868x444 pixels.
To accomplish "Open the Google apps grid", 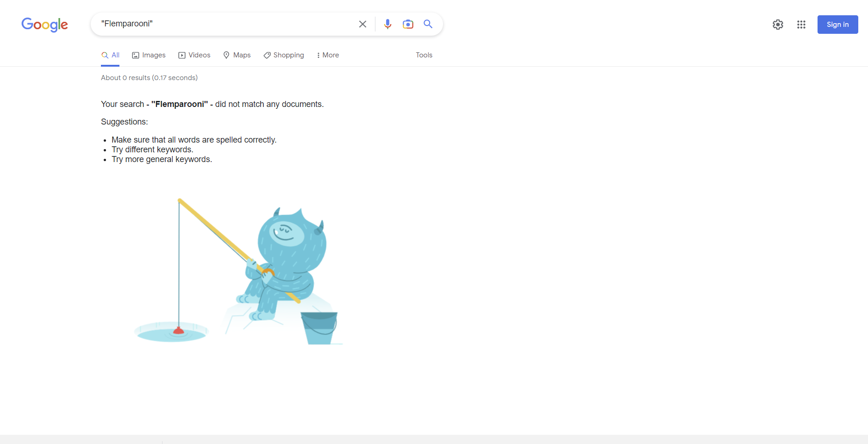I will [x=801, y=25].
